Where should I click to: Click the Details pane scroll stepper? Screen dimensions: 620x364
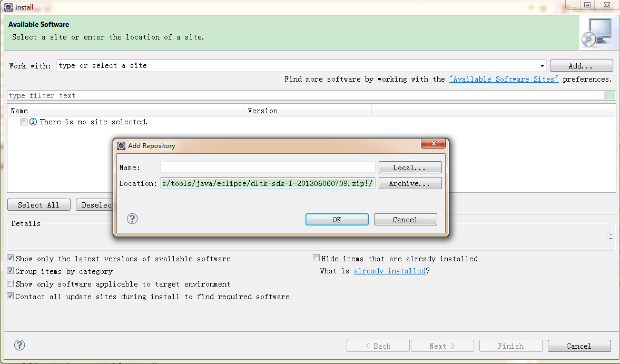click(611, 236)
